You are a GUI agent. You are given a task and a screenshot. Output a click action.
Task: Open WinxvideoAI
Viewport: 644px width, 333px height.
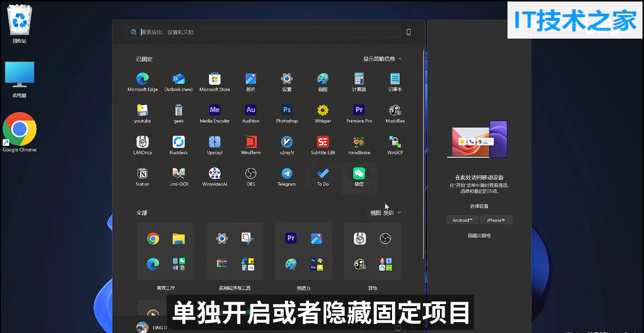215,177
